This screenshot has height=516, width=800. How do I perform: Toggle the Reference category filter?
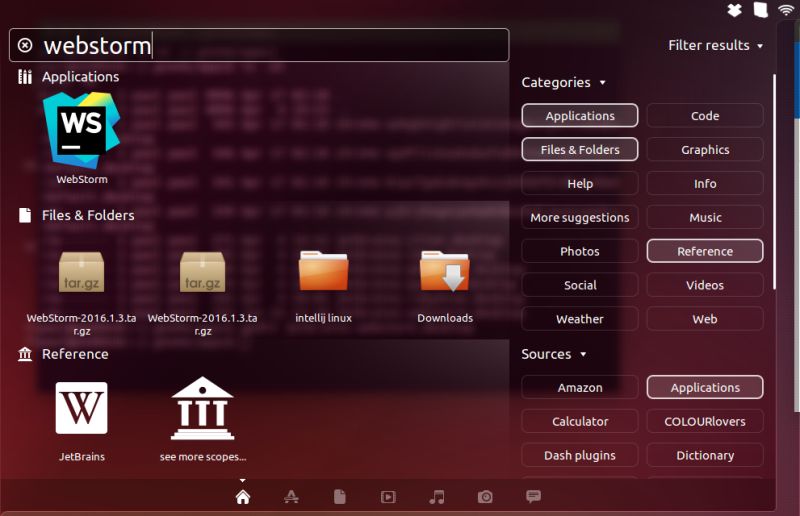click(705, 251)
